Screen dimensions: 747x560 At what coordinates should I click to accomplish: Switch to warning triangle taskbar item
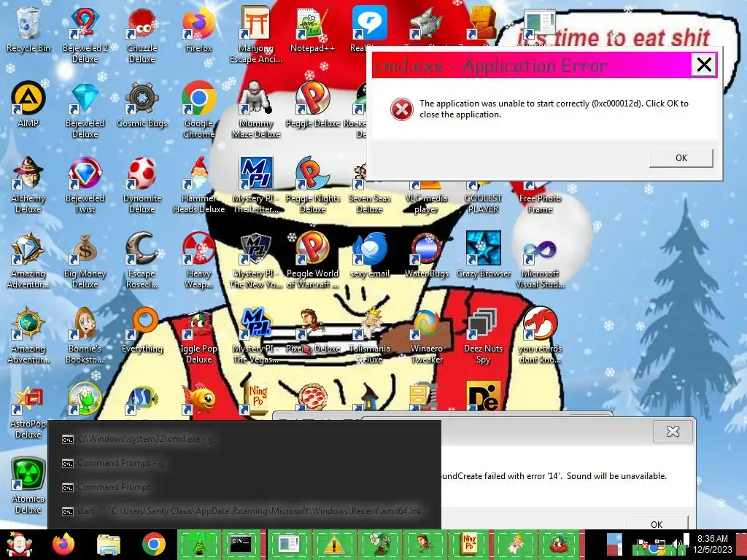point(334,544)
